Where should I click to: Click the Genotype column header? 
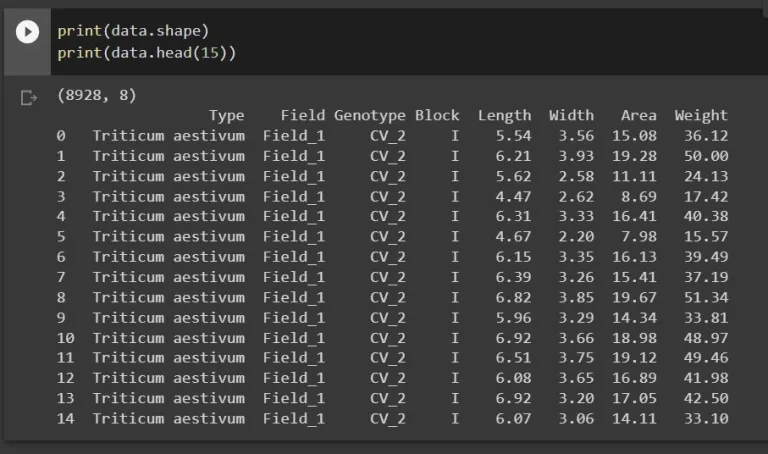[370, 116]
